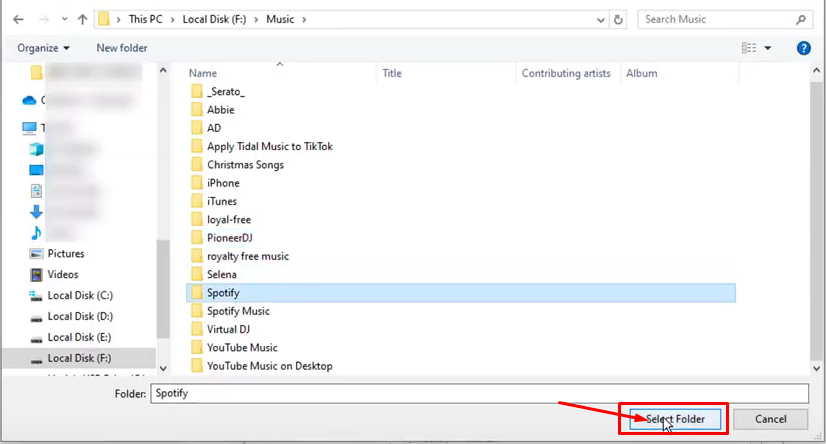Click the OneDrive cloud icon in sidebar
The width and height of the screenshot is (826, 444).
(x=29, y=100)
